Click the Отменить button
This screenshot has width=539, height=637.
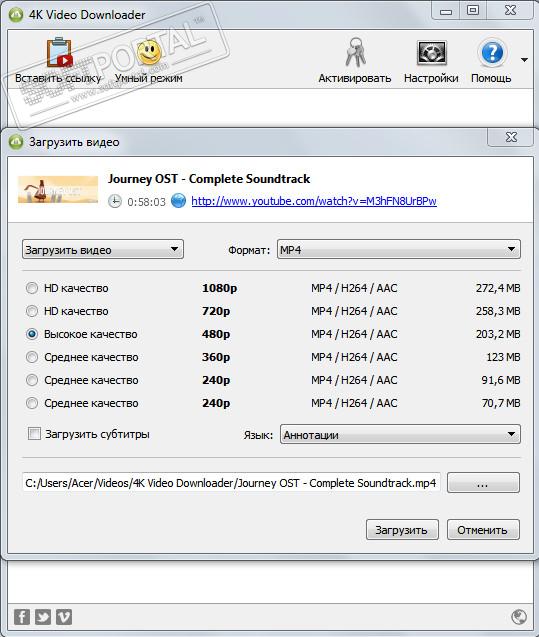pyautogui.click(x=483, y=530)
